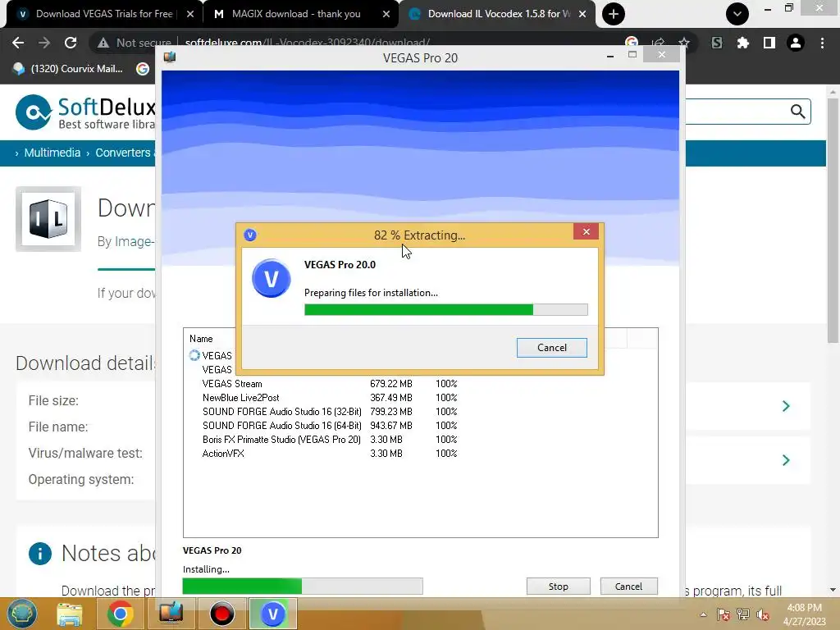
Task: Cancel the VEGAS Pro 20 installer
Action: (x=628, y=586)
